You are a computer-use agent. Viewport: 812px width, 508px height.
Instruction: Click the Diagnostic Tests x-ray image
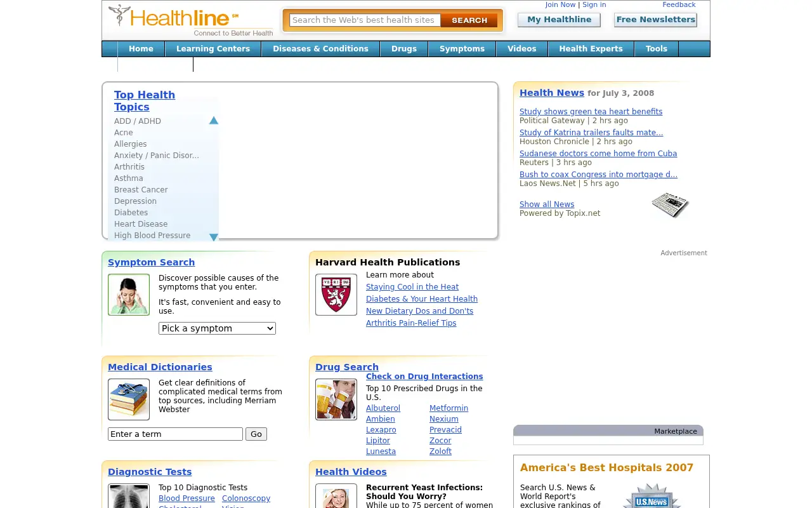[129, 496]
